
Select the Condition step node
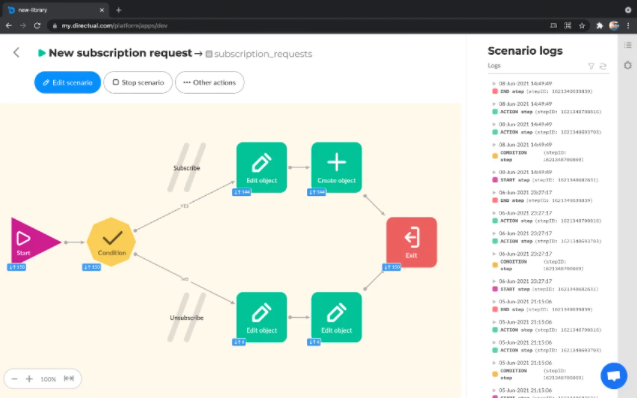111,242
